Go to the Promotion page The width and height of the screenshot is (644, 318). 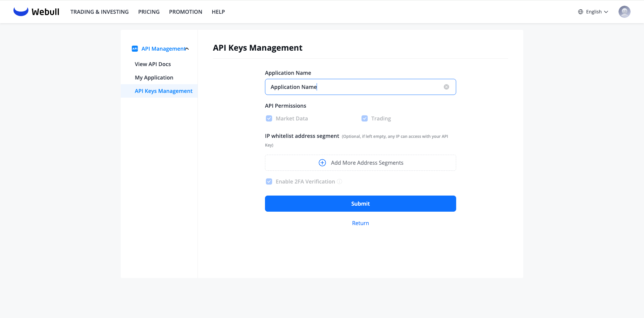[185, 12]
